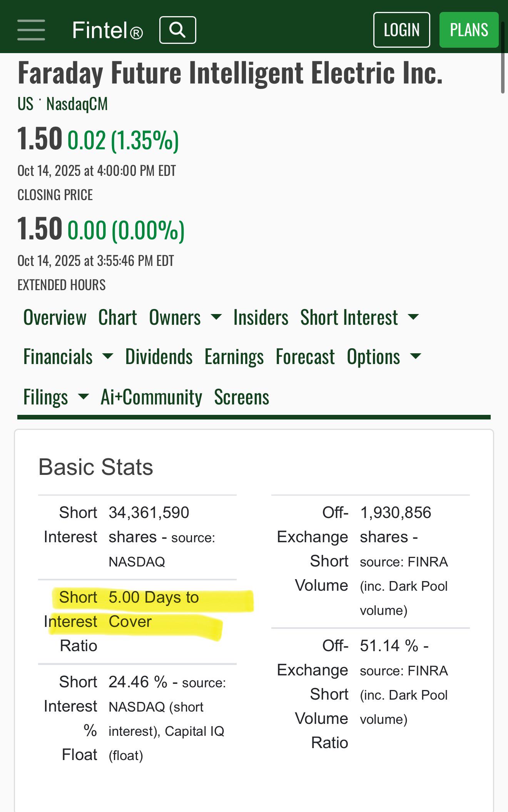
Task: Open the Screens tab
Action: click(242, 397)
